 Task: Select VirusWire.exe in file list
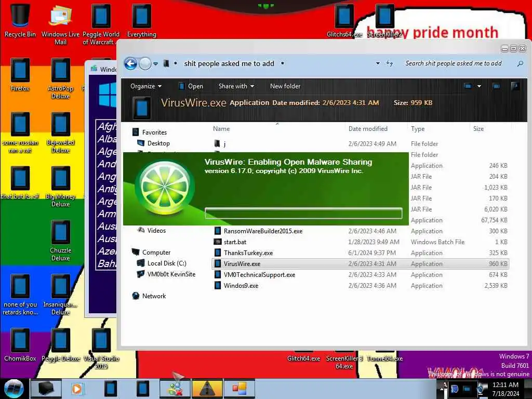point(360,263)
